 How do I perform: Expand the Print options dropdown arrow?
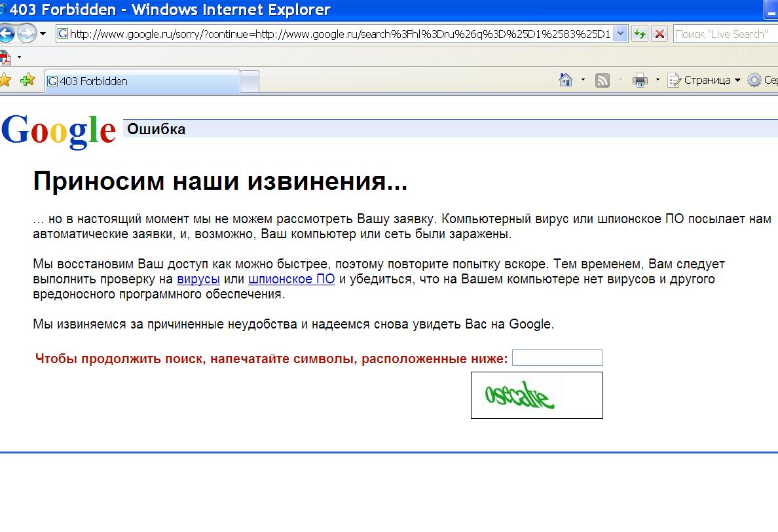click(x=658, y=80)
